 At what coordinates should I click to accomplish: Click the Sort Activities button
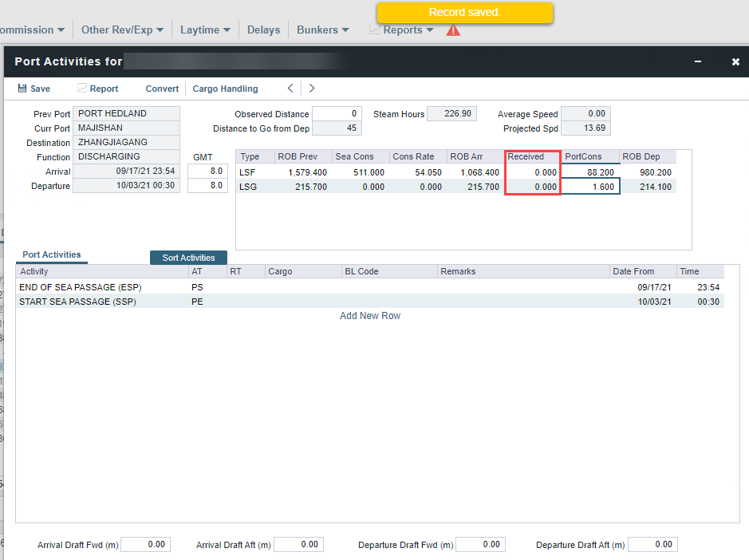tap(188, 258)
